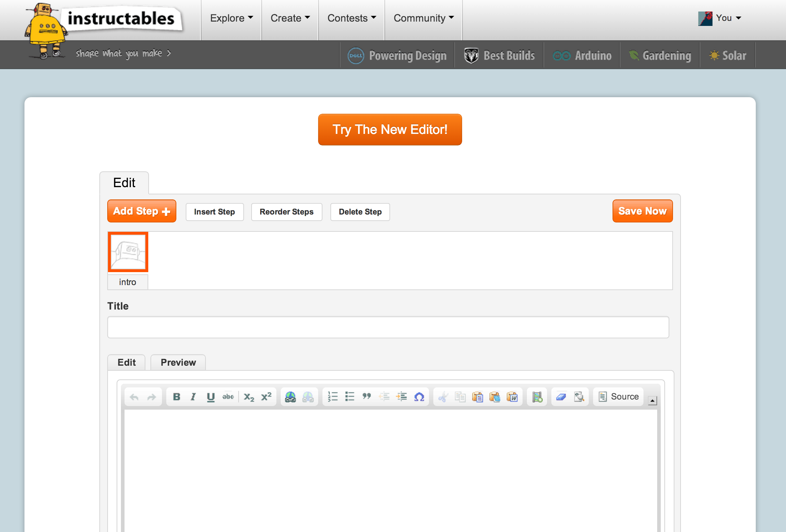Click the Blockquote formatting icon
The width and height of the screenshot is (786, 532).
(x=367, y=396)
